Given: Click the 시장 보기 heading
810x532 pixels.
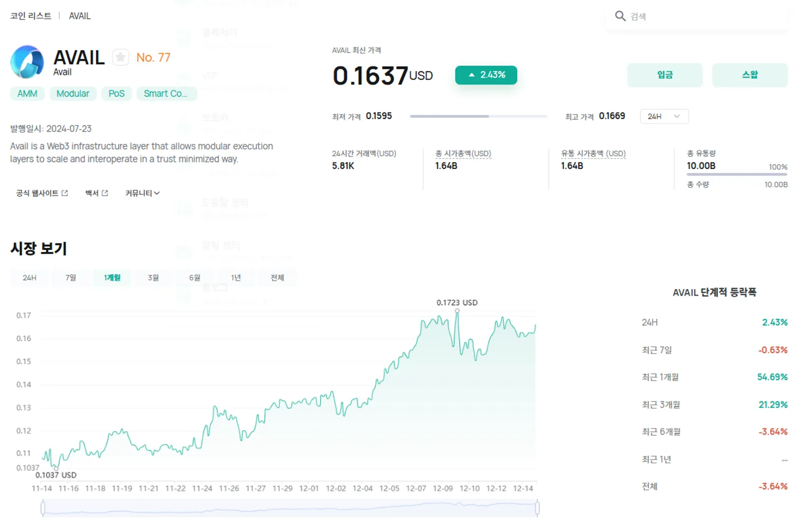Looking at the screenshot, I should pos(38,249).
